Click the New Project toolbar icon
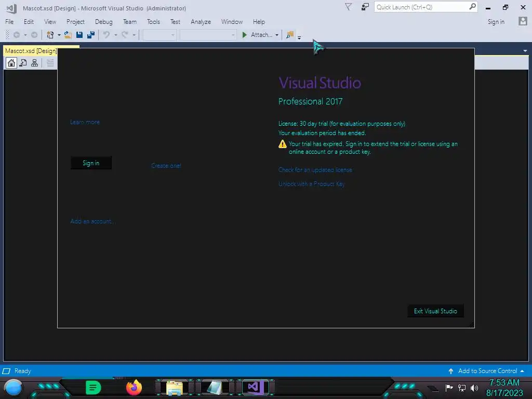Viewport: 532px width, 399px height. point(50,35)
